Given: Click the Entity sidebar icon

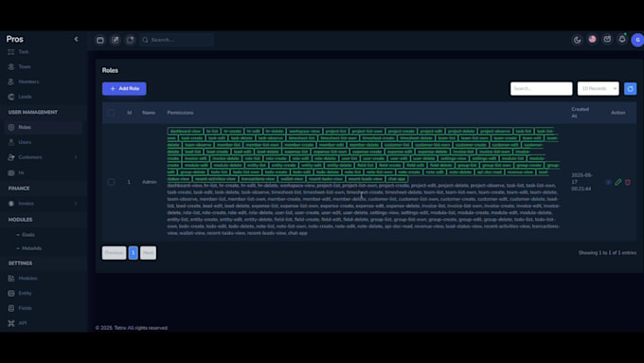Looking at the screenshot, I should coord(11,293).
